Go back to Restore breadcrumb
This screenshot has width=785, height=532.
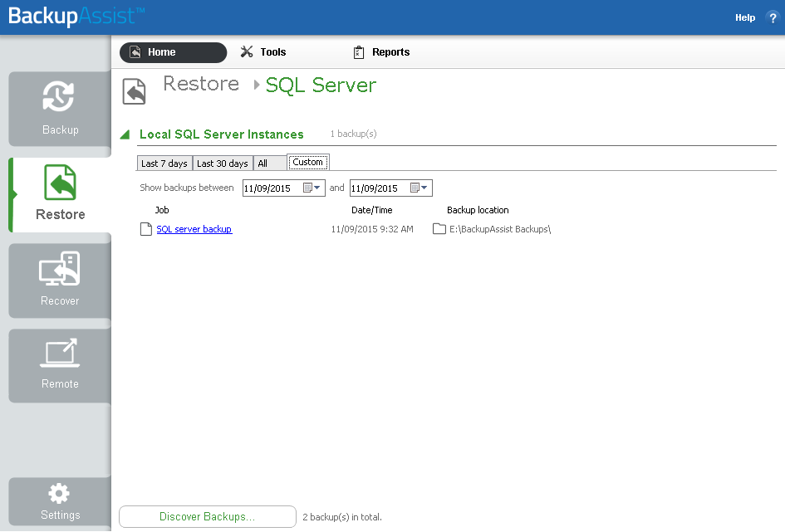201,84
